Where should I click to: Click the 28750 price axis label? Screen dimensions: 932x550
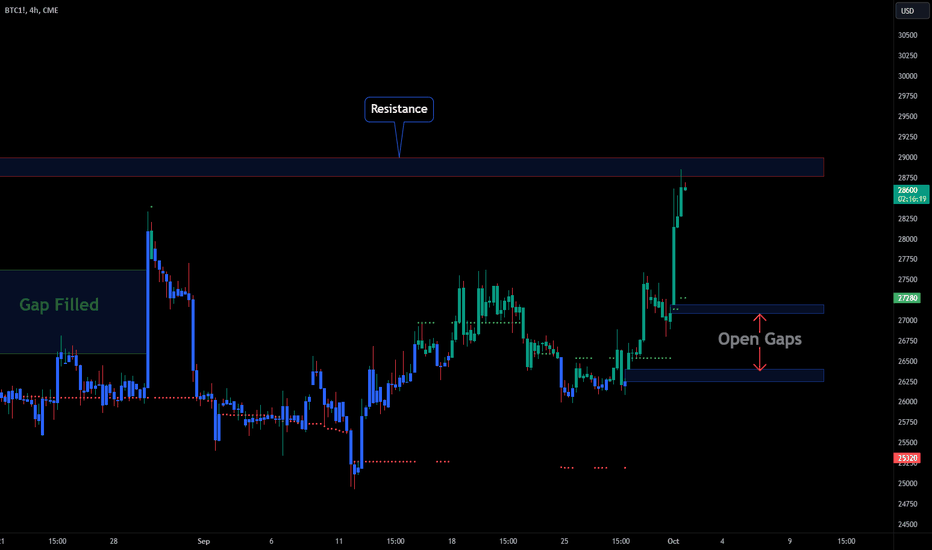pos(907,178)
